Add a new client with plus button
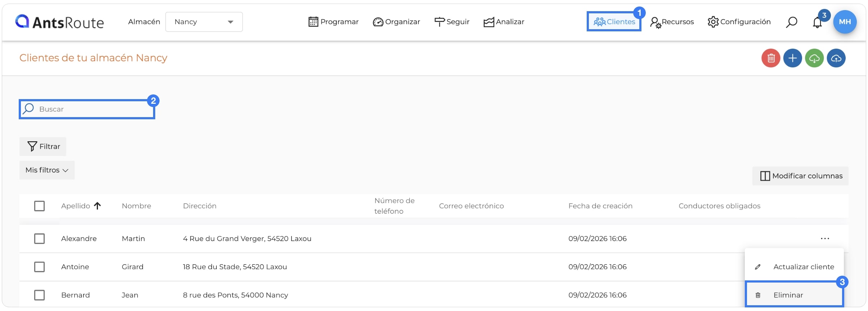The image size is (868, 311). point(792,58)
